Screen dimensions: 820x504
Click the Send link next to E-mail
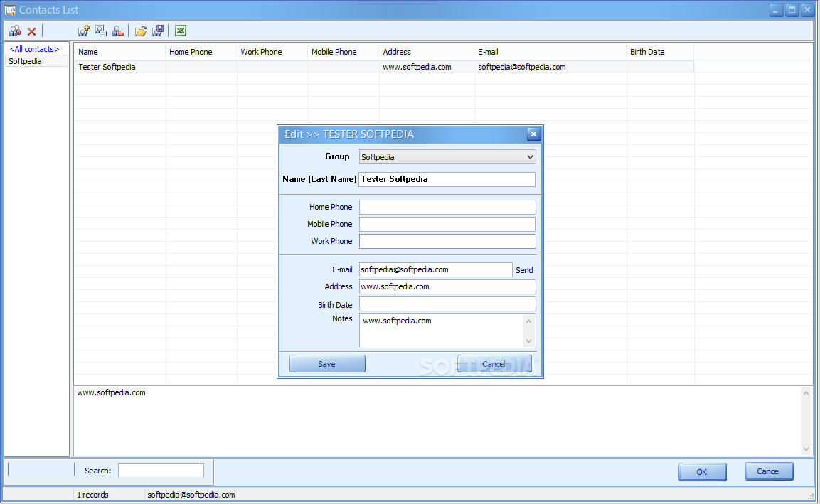[x=524, y=270]
